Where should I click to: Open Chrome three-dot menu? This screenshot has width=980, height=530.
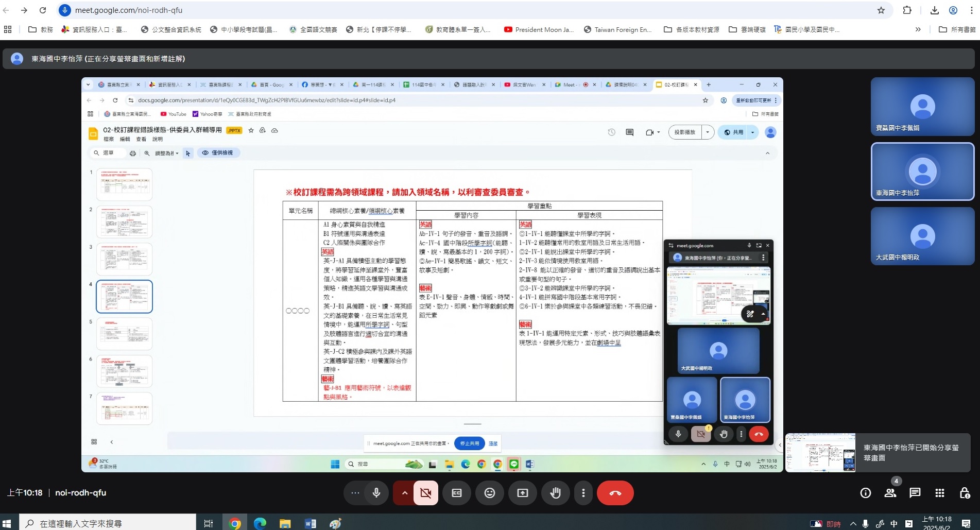pos(972,10)
